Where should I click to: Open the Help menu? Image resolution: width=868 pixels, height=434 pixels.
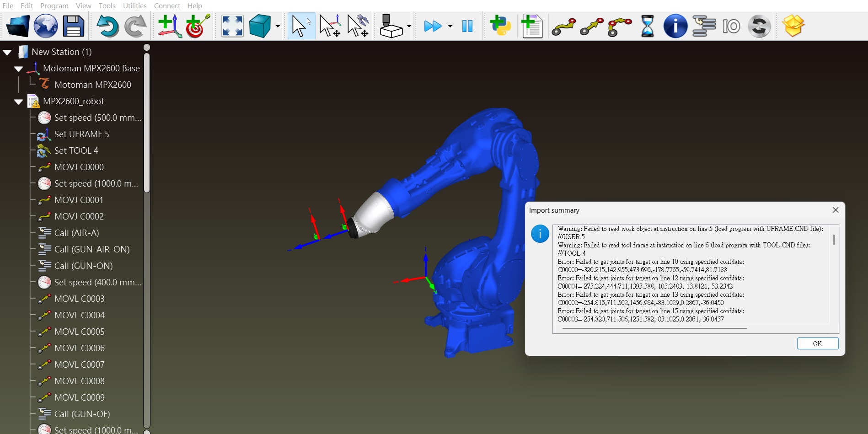coord(195,5)
